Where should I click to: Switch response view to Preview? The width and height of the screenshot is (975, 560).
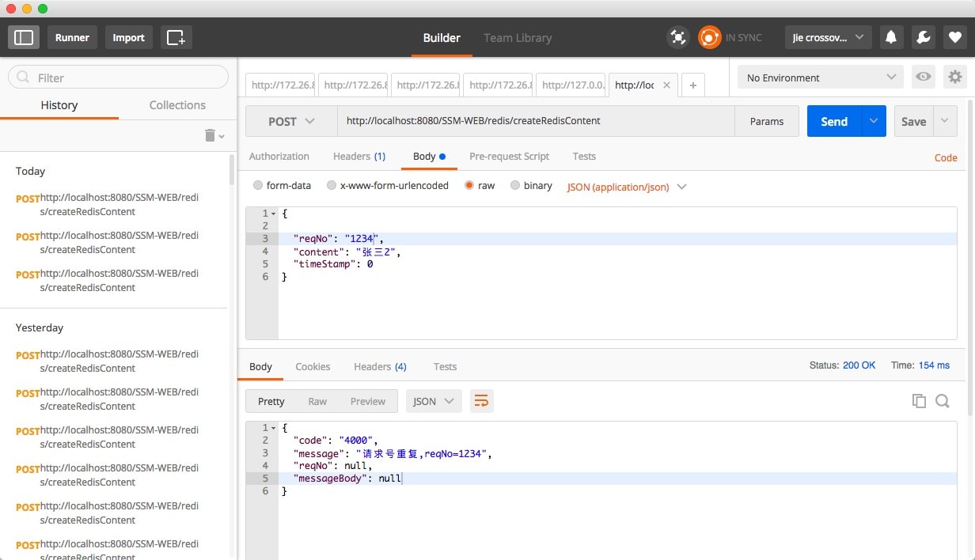[368, 401]
